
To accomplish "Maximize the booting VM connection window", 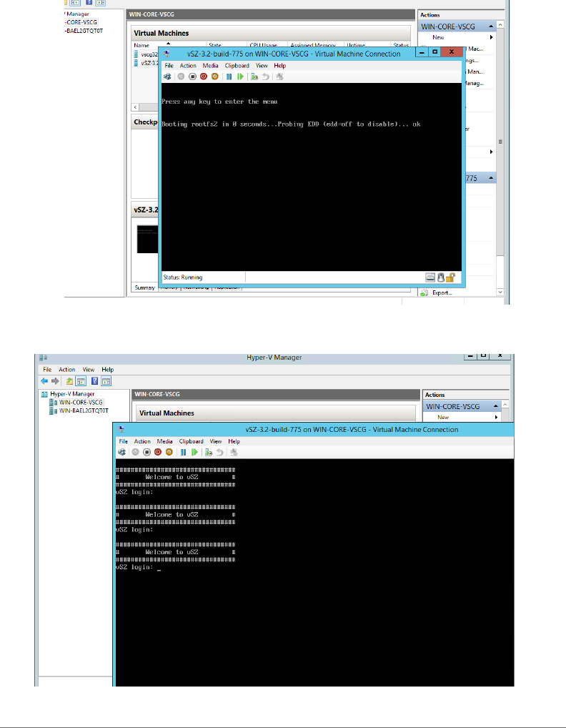I will click(435, 52).
